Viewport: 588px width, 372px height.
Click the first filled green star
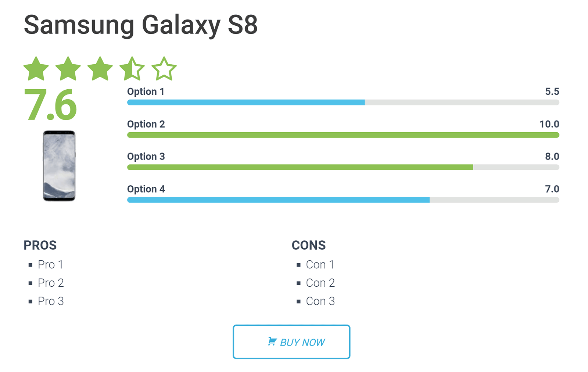(36, 69)
